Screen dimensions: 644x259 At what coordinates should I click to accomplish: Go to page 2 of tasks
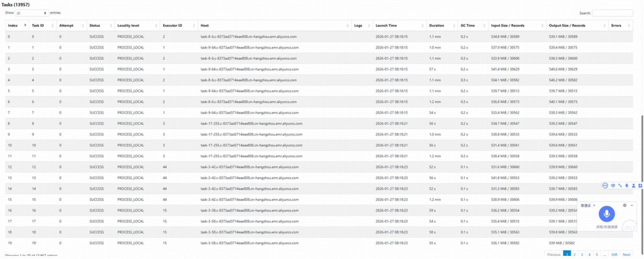click(575, 254)
